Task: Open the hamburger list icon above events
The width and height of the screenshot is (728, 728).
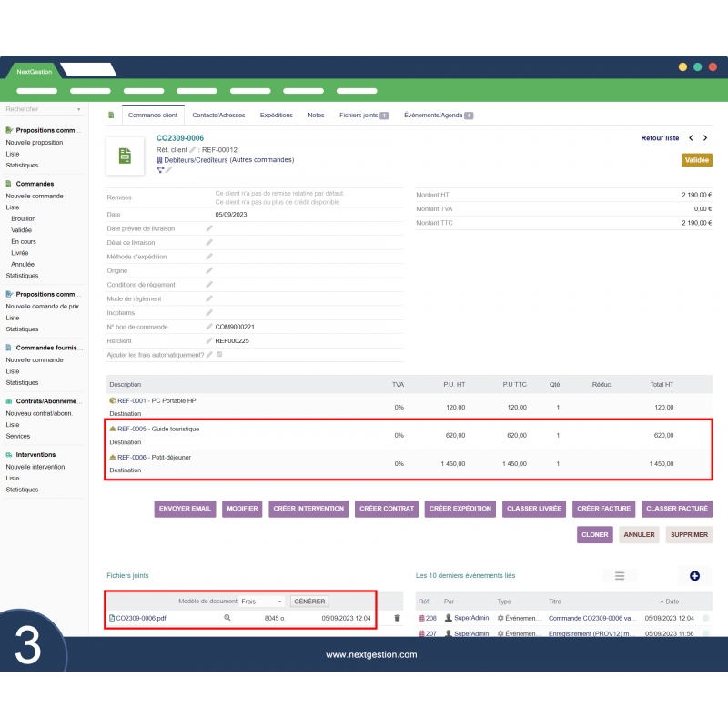Action: [620, 575]
